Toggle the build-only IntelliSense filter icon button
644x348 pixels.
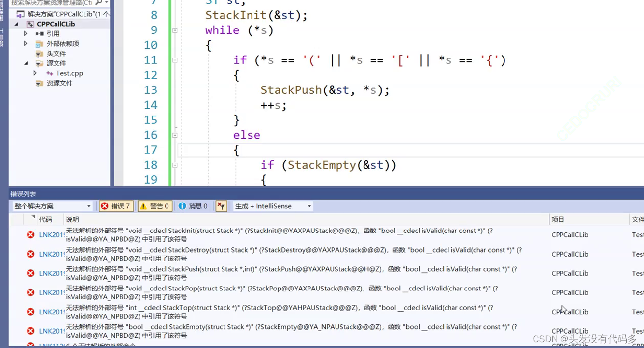221,206
